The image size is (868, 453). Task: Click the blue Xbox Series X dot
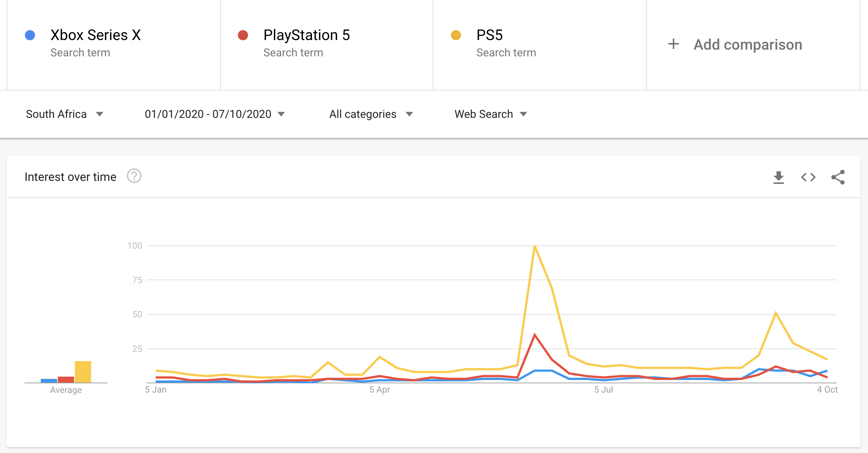tap(30, 35)
